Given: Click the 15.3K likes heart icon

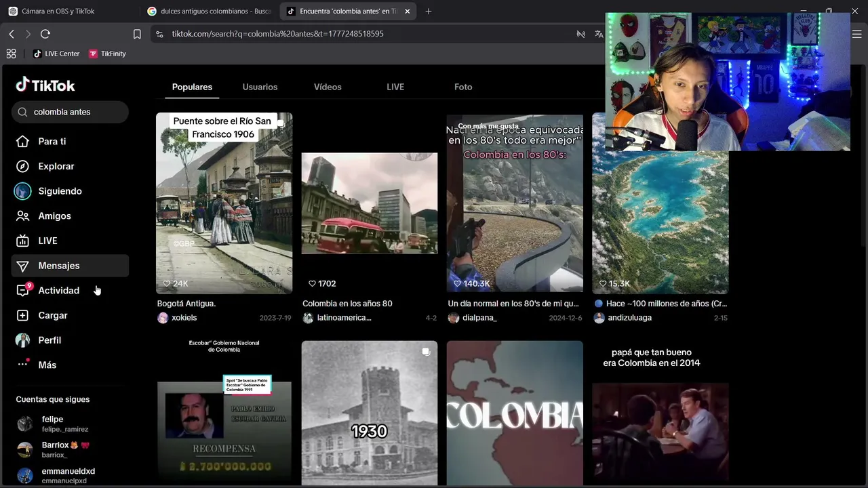Looking at the screenshot, I should tap(603, 284).
